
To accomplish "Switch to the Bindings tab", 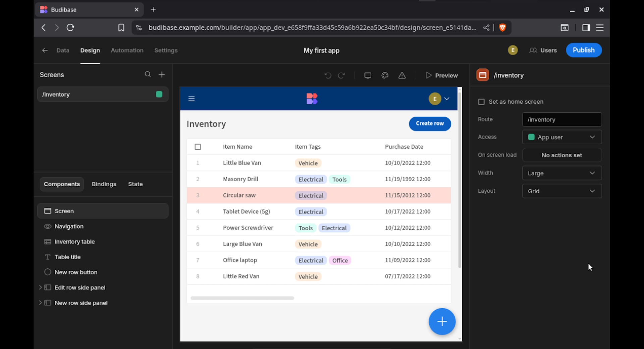I will tap(104, 184).
